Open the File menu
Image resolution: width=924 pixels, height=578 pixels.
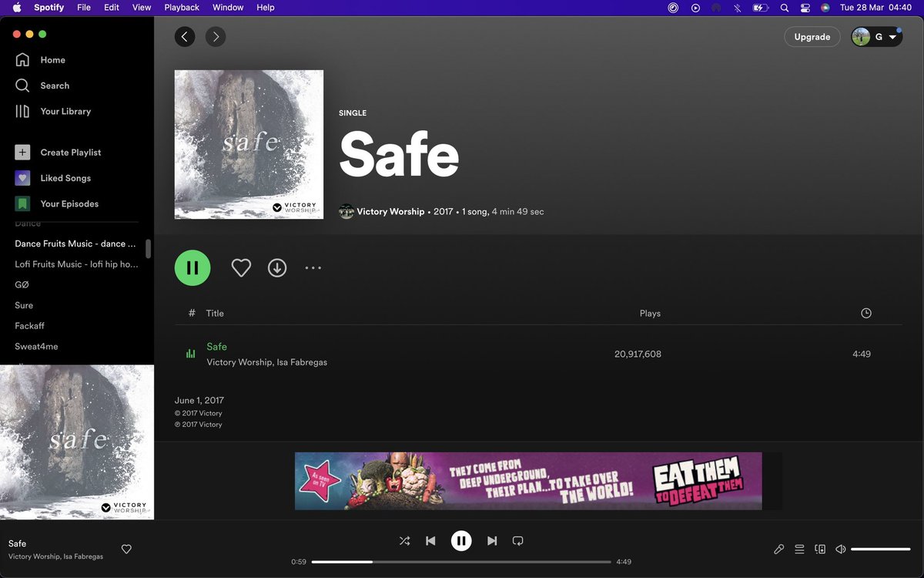(84, 7)
